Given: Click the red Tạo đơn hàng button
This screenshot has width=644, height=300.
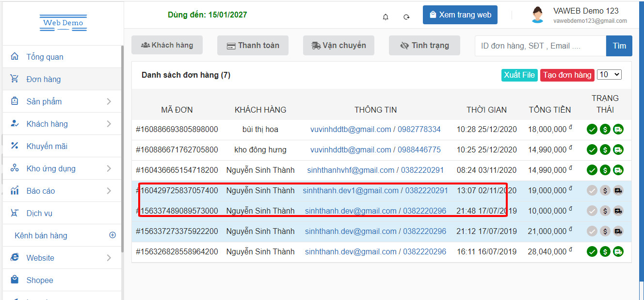Looking at the screenshot, I should [567, 75].
